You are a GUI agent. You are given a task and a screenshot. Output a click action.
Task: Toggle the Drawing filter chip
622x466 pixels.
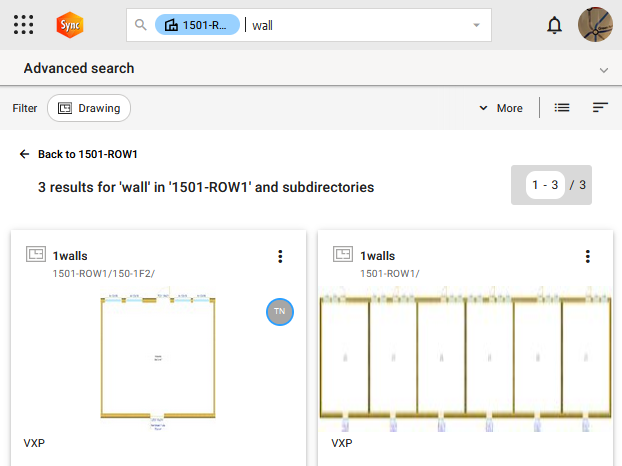[89, 108]
